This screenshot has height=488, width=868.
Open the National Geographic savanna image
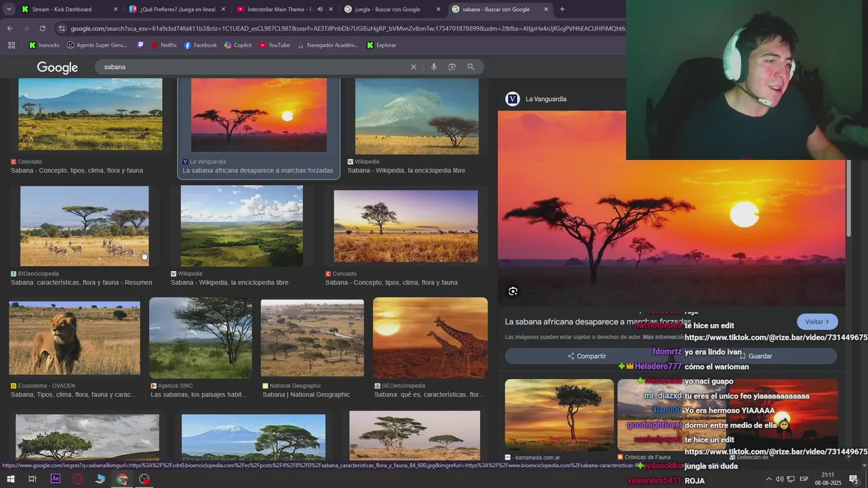click(x=313, y=338)
